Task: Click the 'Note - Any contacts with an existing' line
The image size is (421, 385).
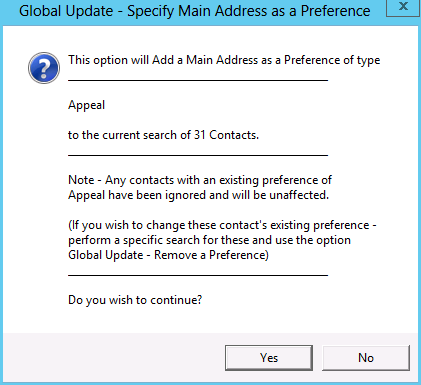Action: tap(200, 180)
